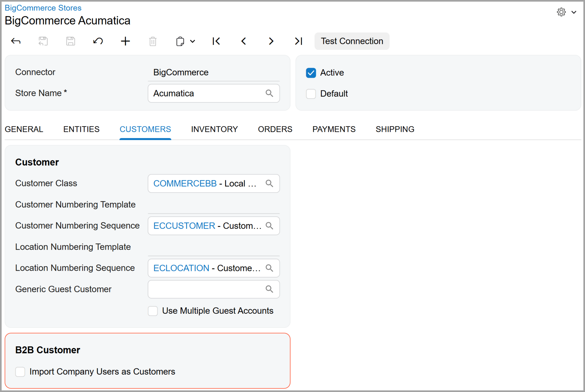Switch to the INVENTORY tab
This screenshot has width=585, height=392.
tap(214, 129)
